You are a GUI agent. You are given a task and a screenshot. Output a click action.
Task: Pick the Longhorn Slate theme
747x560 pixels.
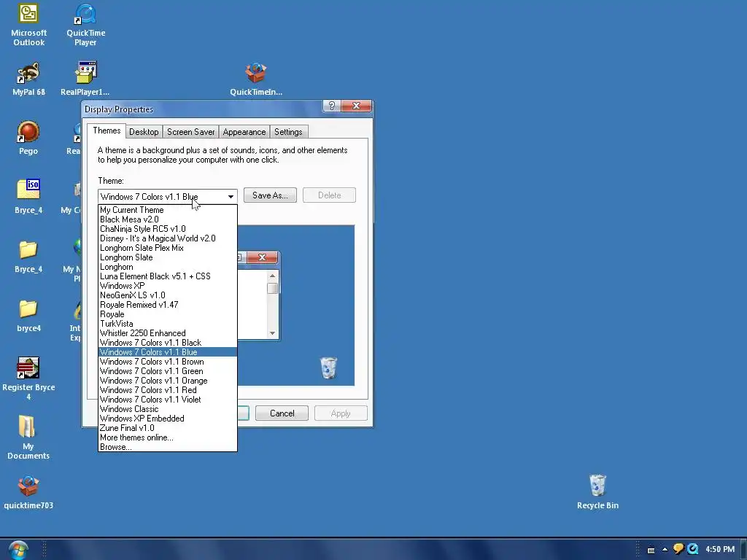168,257
